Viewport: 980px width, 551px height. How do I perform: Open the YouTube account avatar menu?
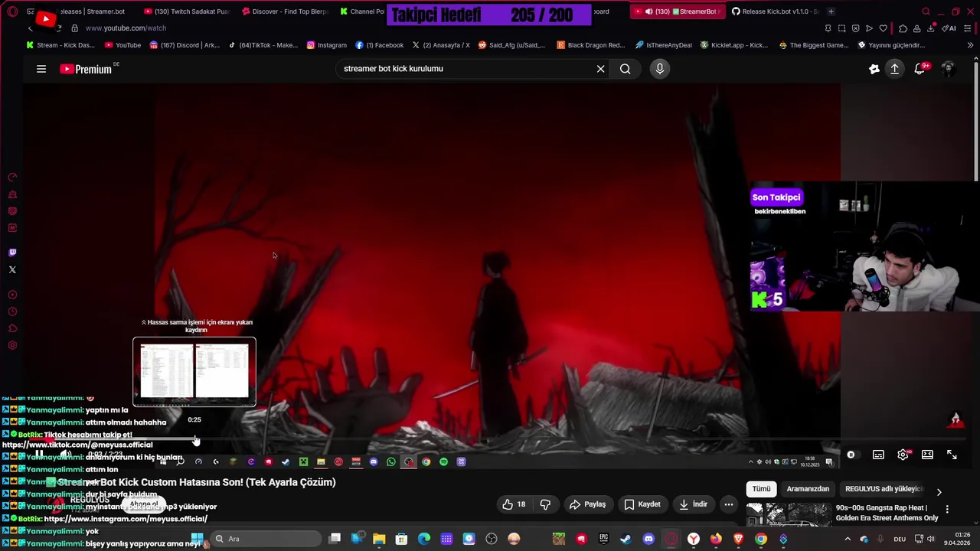[x=948, y=69]
